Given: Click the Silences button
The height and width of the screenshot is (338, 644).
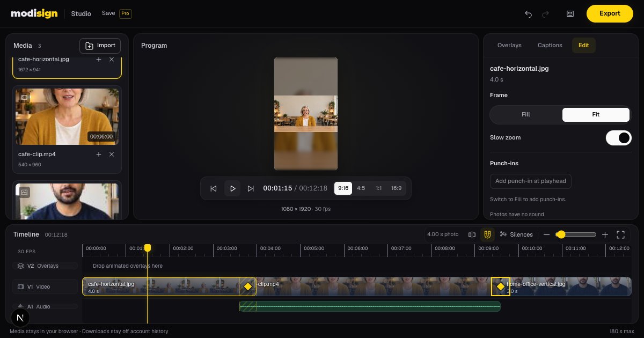Looking at the screenshot, I should [x=516, y=234].
